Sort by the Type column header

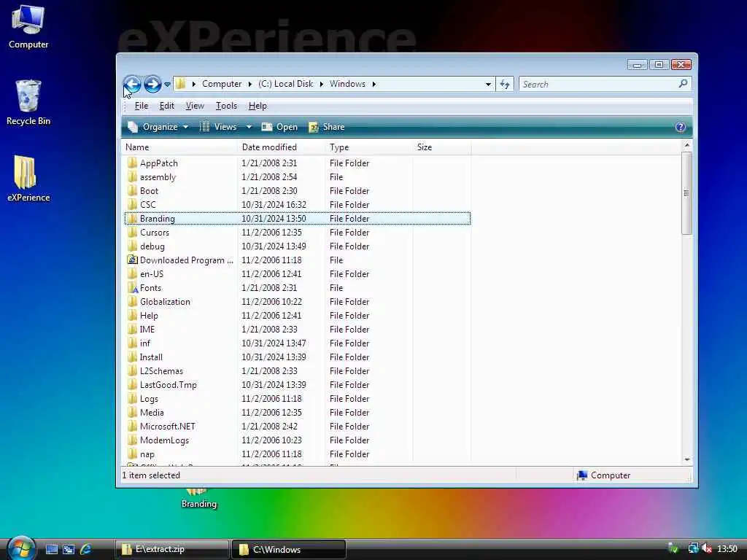pyautogui.click(x=368, y=147)
